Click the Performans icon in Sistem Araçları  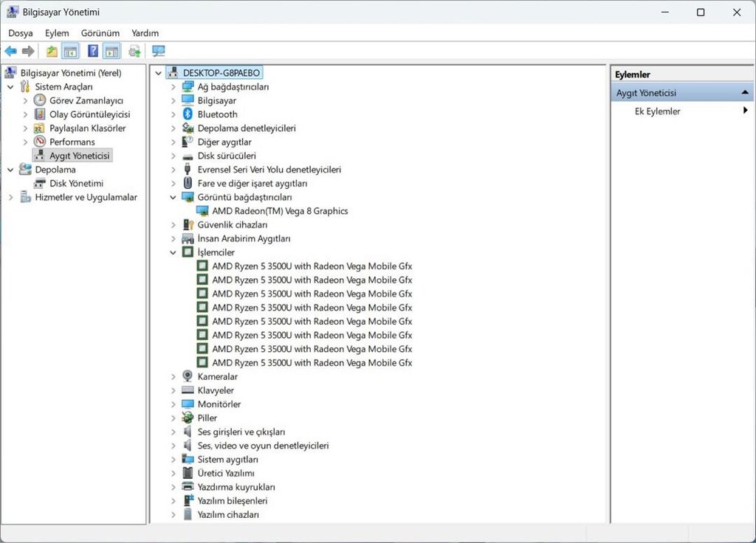click(40, 142)
